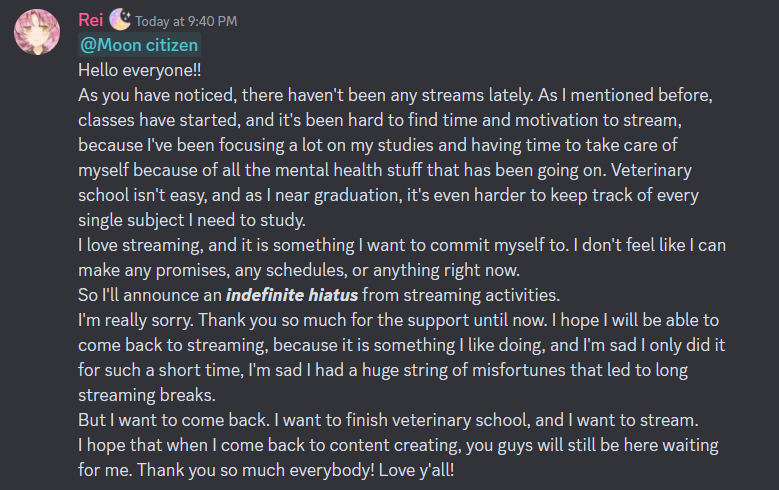Screen dimensions: 779x490
Task: Click the timestamp Today at 9:40 PM
Action: 186,21
